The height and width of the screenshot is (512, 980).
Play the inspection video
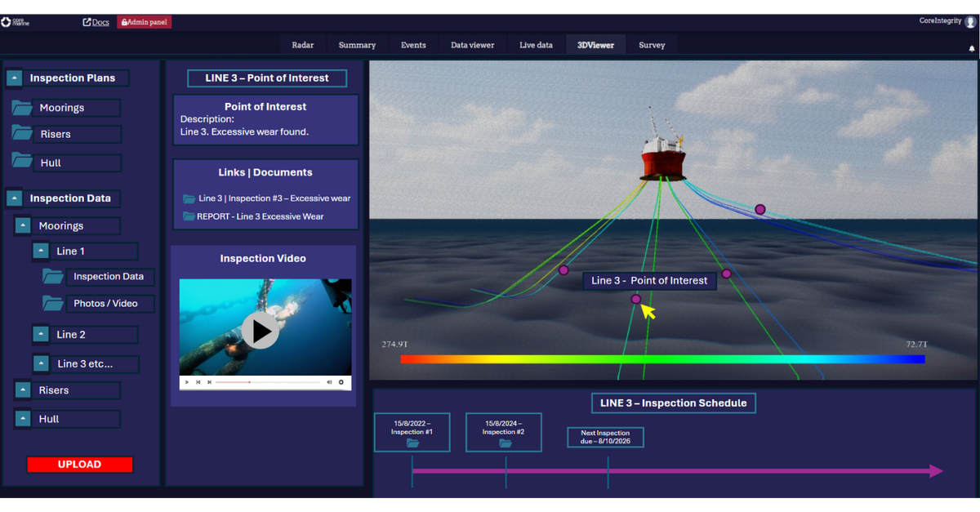click(260, 332)
